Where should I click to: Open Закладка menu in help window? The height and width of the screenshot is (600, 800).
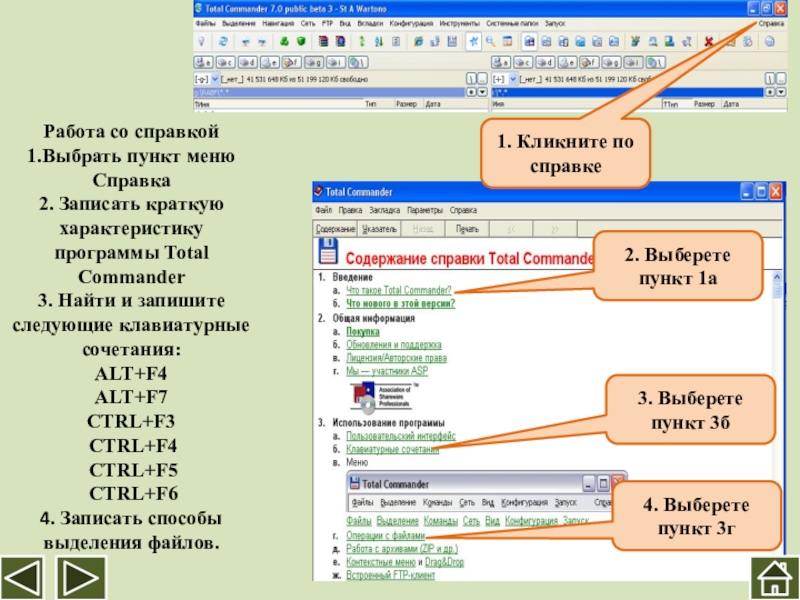384,210
